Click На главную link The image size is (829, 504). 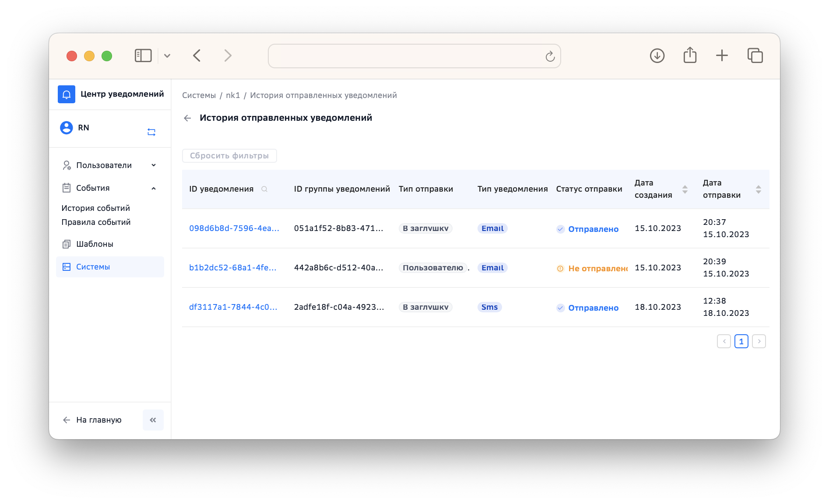pyautogui.click(x=99, y=420)
